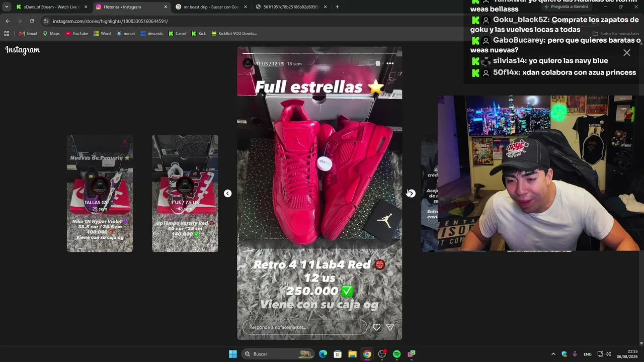
Task: Close the mr beast drip tab
Action: [246, 7]
